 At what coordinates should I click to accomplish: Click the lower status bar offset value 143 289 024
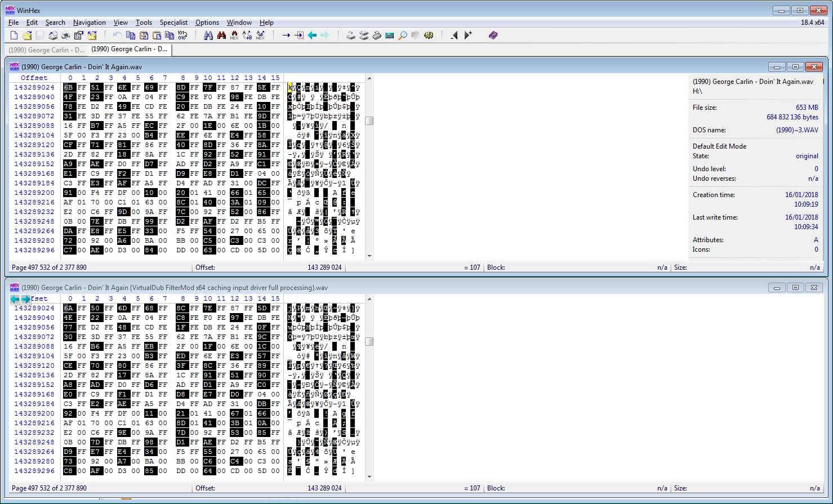point(324,488)
